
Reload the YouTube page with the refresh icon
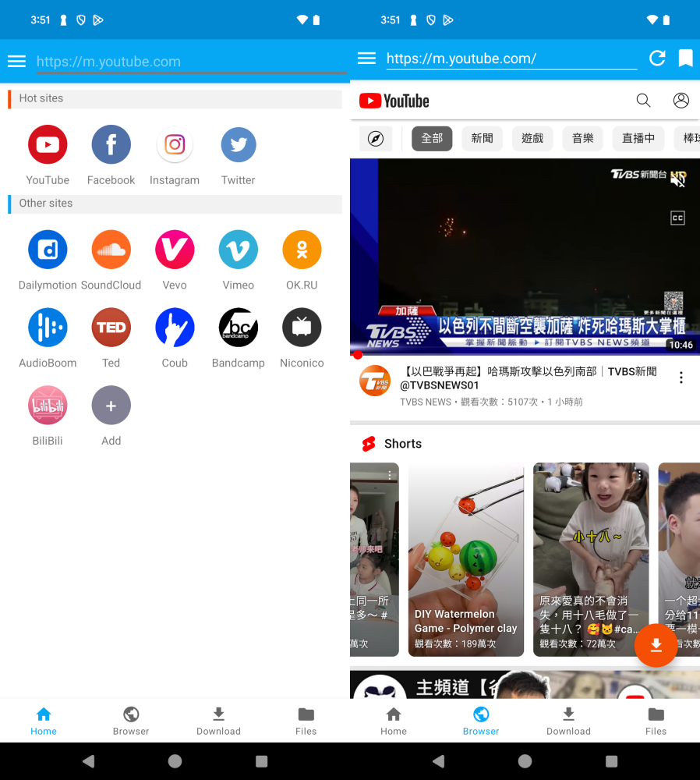click(657, 58)
